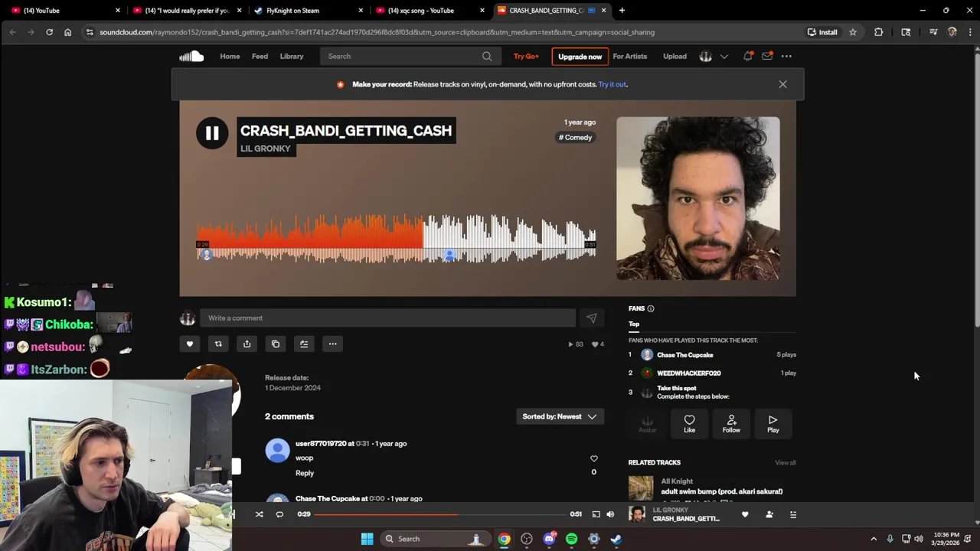
Task: Switch to xqc song YouTube tab
Action: 430,11
